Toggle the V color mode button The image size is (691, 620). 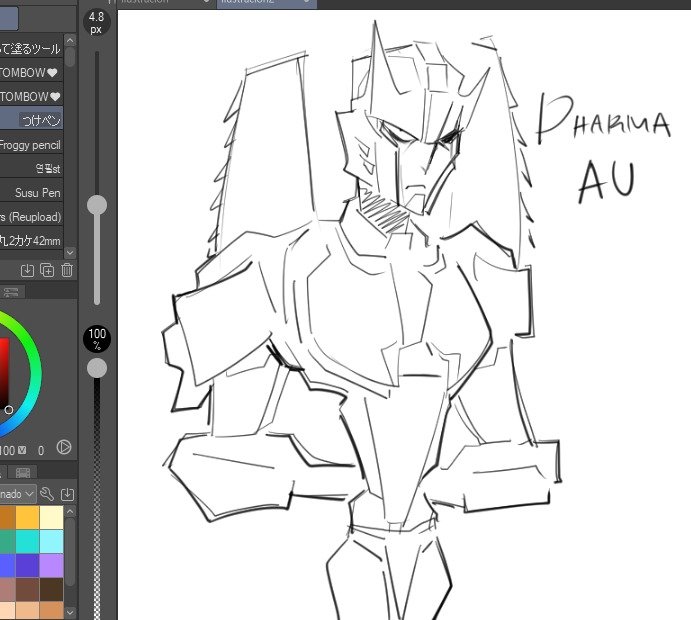pos(22,450)
